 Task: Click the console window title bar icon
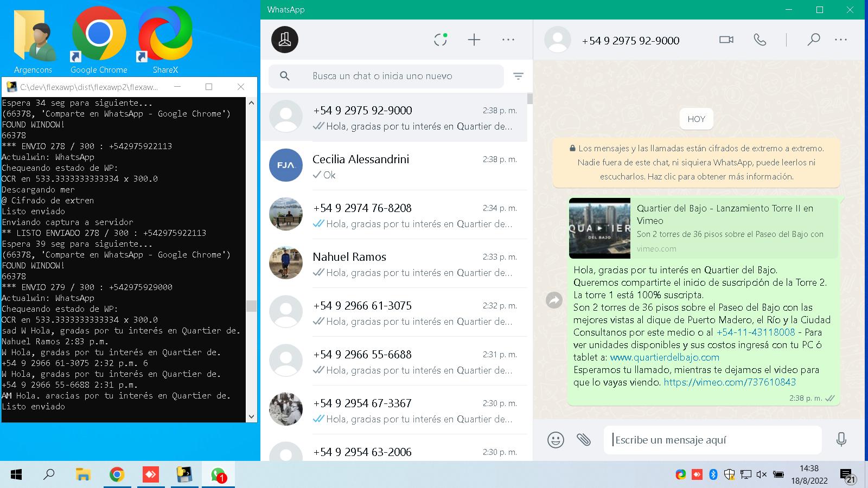(x=11, y=87)
